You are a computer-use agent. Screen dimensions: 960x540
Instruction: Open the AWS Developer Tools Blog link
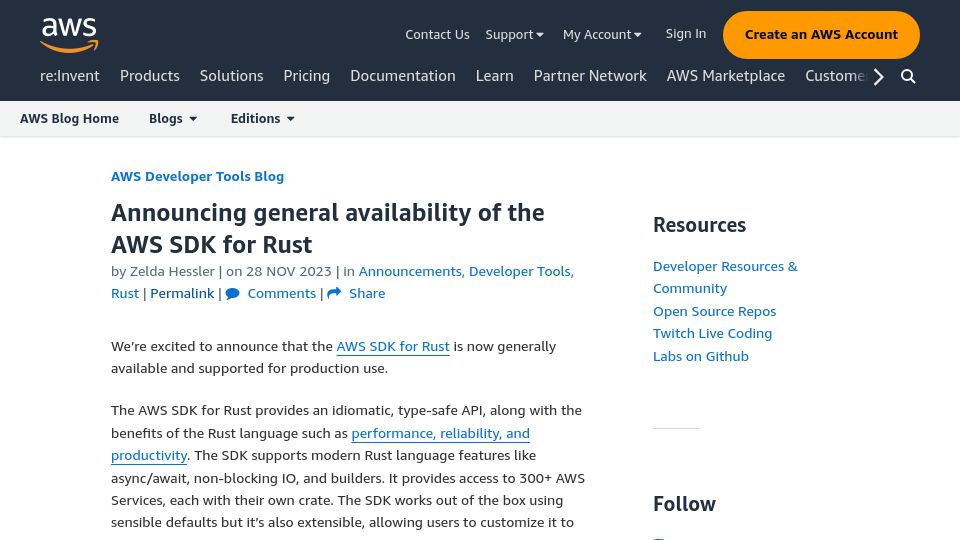(x=198, y=176)
